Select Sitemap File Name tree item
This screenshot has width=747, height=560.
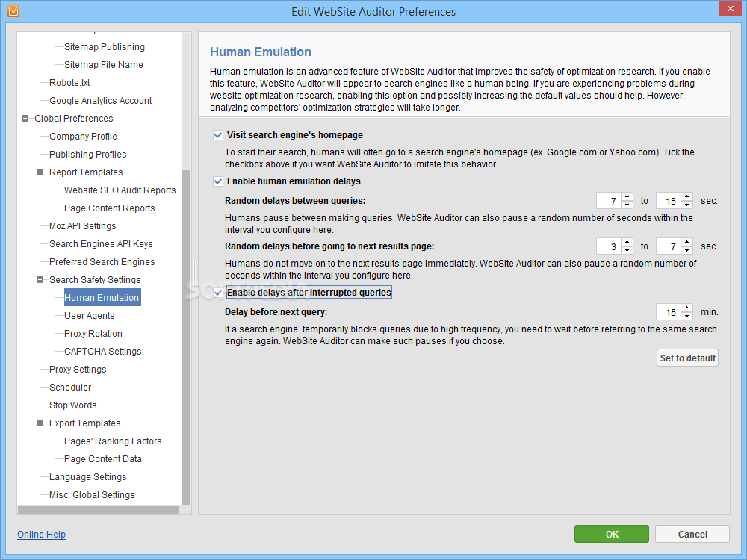103,65
